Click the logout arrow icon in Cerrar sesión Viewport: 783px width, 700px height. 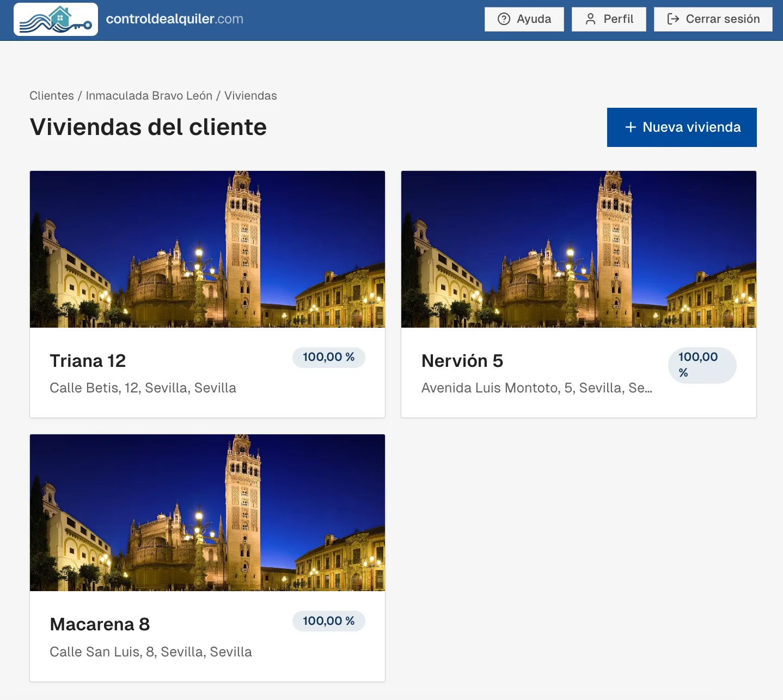point(673,19)
